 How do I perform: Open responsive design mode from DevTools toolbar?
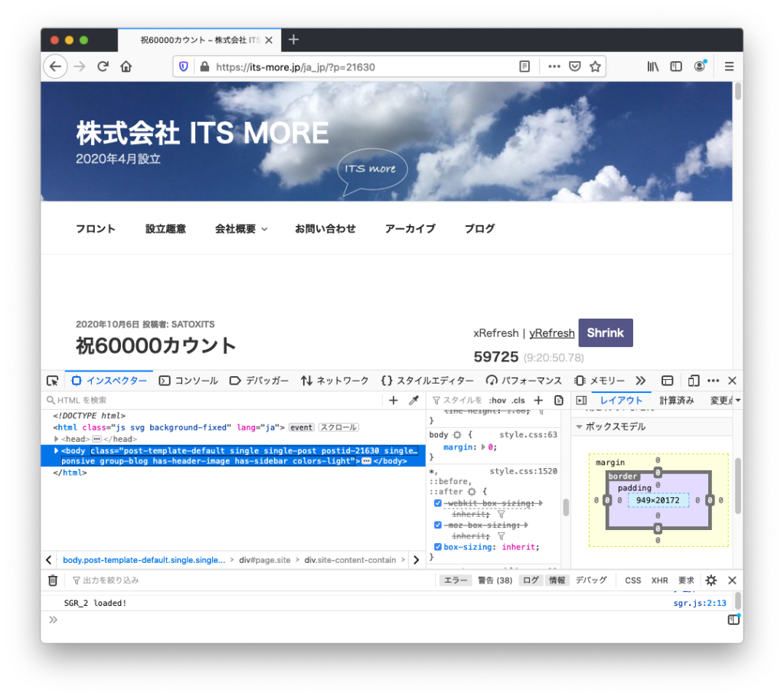pyautogui.click(x=694, y=381)
